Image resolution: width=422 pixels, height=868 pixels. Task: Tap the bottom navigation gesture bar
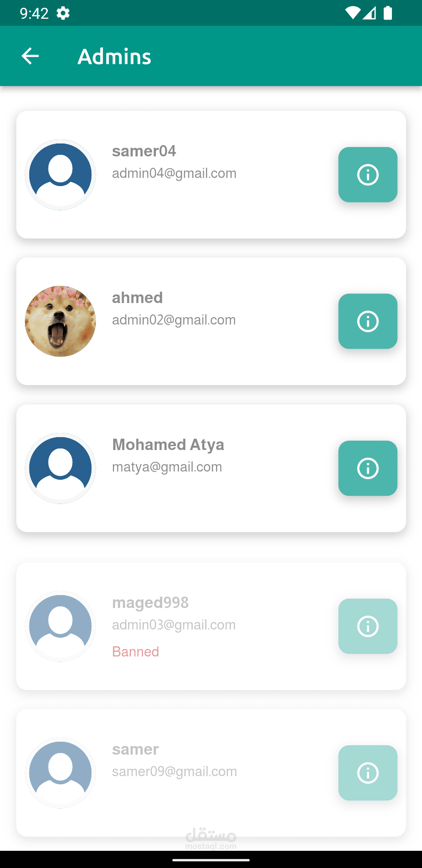click(211, 860)
